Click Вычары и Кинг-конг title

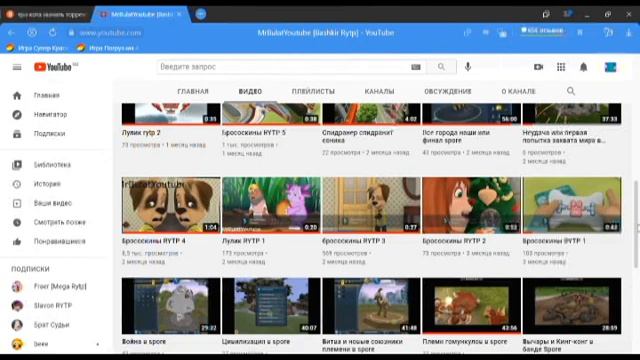(x=558, y=345)
